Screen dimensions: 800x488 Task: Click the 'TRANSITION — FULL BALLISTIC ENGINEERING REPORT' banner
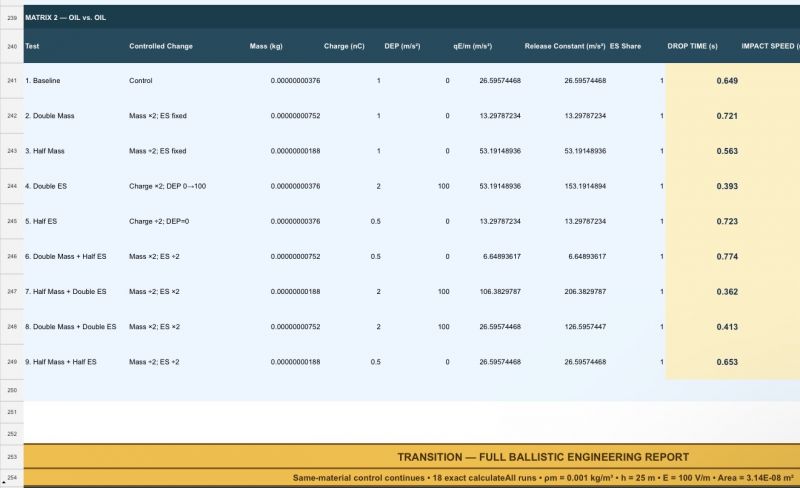[543, 457]
